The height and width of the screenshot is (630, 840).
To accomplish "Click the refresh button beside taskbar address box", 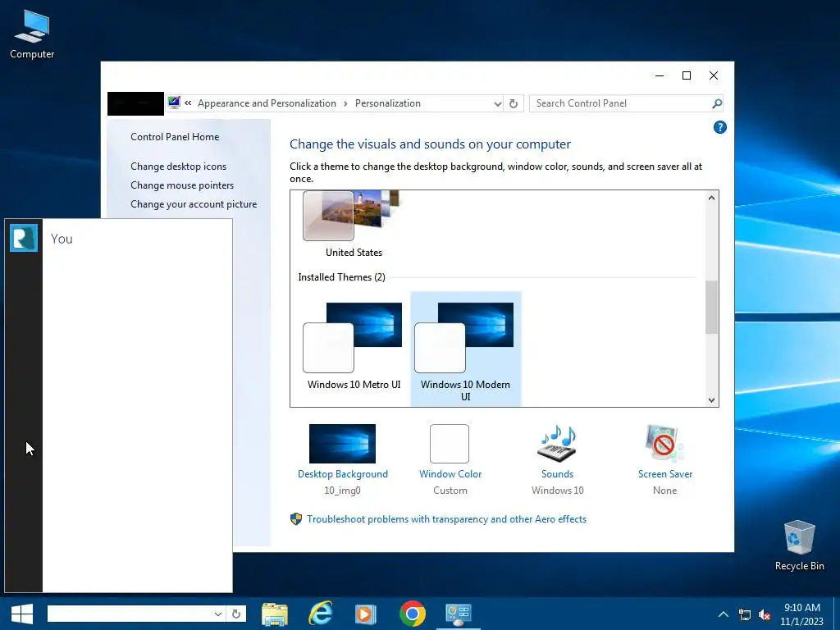I will (236, 614).
